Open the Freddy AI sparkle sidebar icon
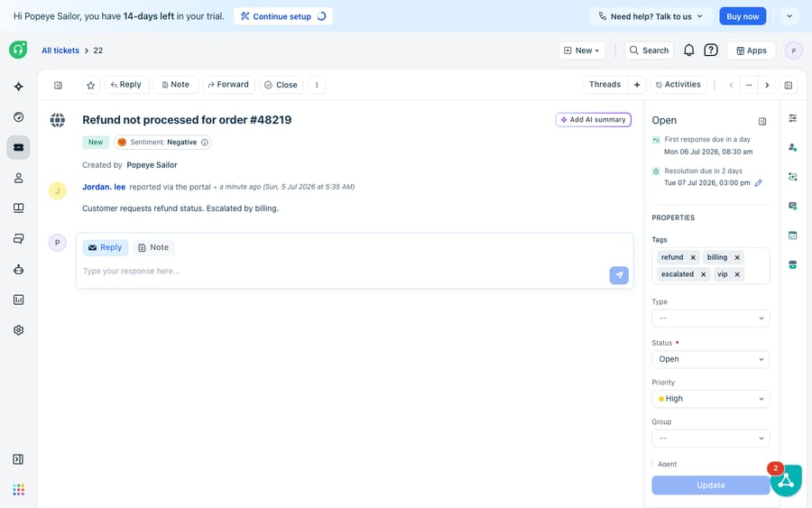 point(19,87)
